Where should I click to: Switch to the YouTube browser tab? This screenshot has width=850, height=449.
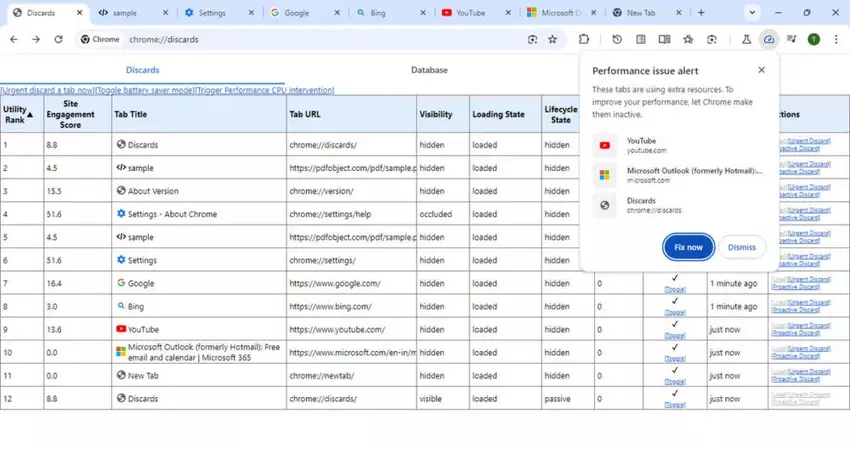pyautogui.click(x=470, y=13)
